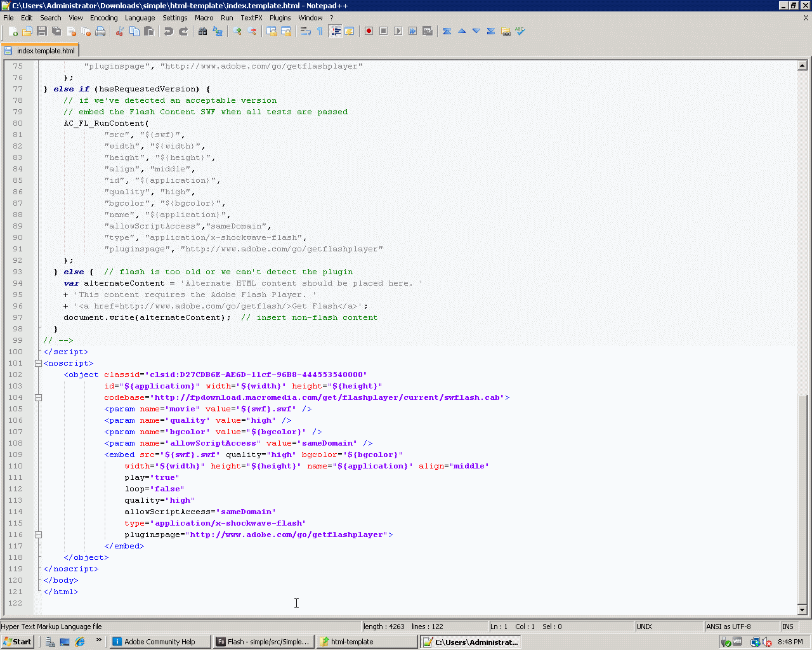Click the blue up-triangle toolbar icon
Image resolution: width=812 pixels, height=650 pixels.
click(461, 31)
